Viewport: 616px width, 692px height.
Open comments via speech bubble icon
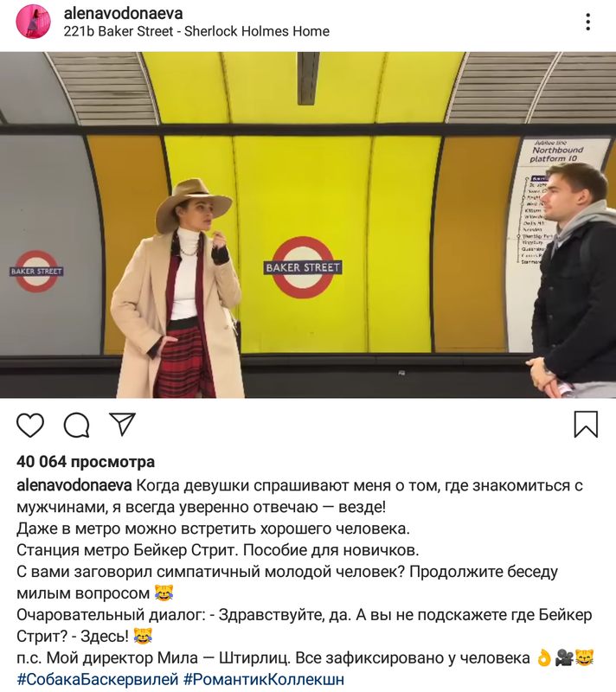click(77, 425)
